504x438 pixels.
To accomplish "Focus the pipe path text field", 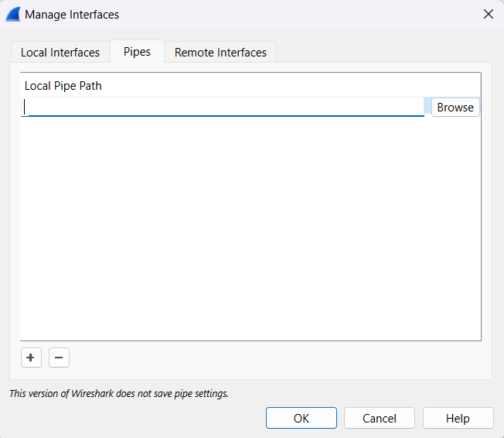I will pos(224,108).
